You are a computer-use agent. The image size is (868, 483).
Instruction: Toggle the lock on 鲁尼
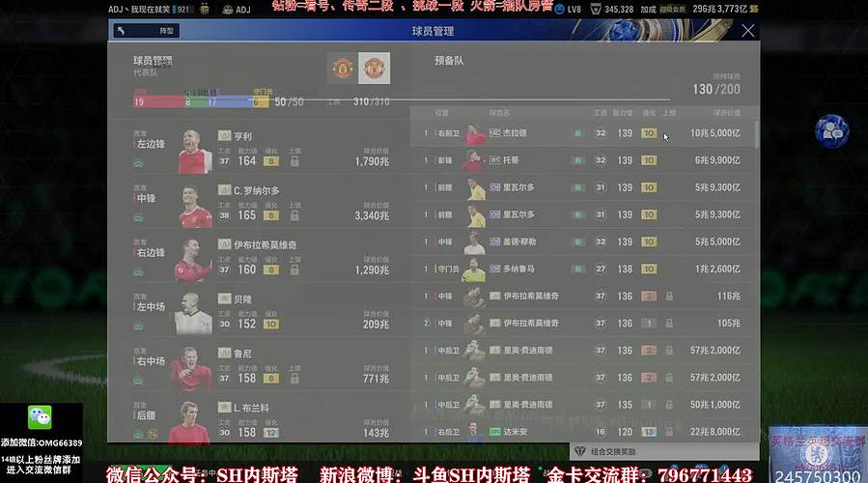click(x=294, y=379)
